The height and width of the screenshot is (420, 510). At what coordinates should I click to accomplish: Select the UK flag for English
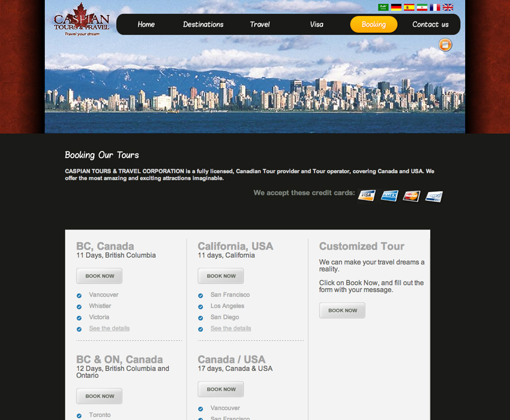tap(448, 7)
